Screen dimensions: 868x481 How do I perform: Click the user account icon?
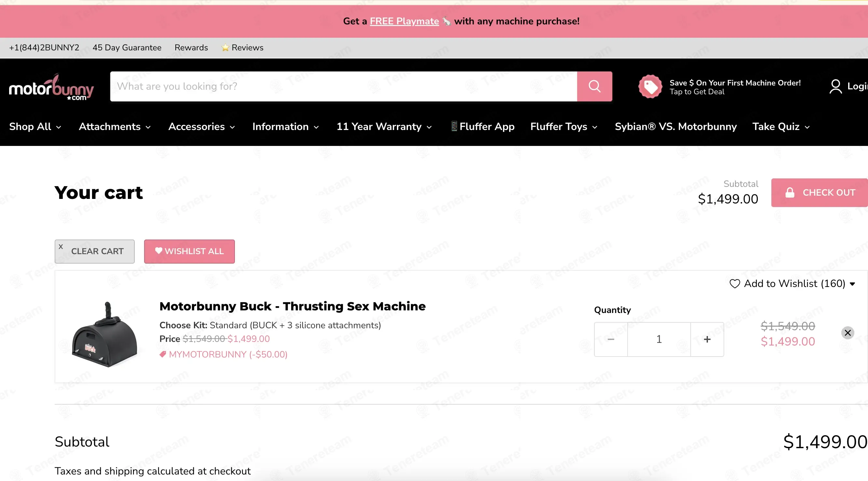coord(835,86)
